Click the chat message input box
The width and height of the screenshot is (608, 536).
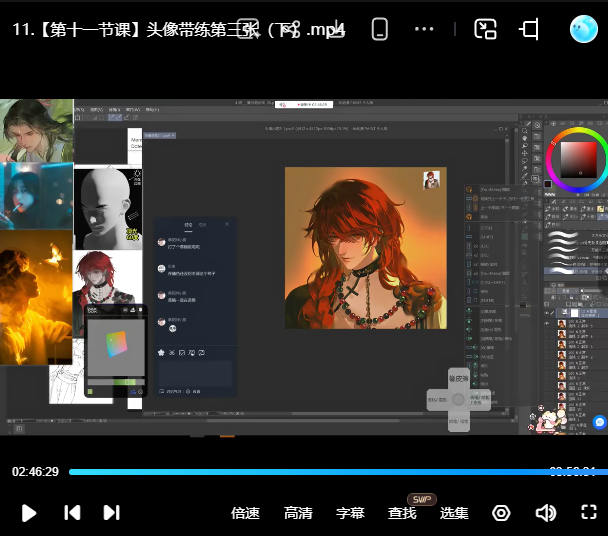(x=195, y=373)
